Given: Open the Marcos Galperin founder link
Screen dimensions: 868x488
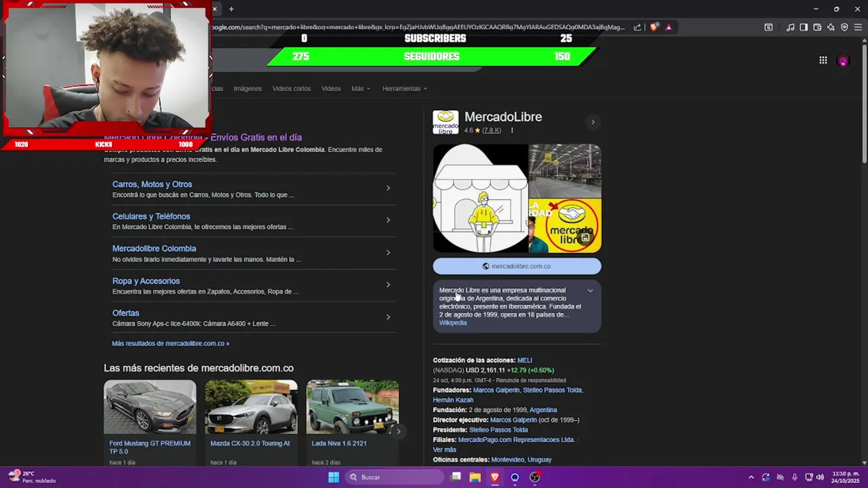Looking at the screenshot, I should (x=496, y=390).
